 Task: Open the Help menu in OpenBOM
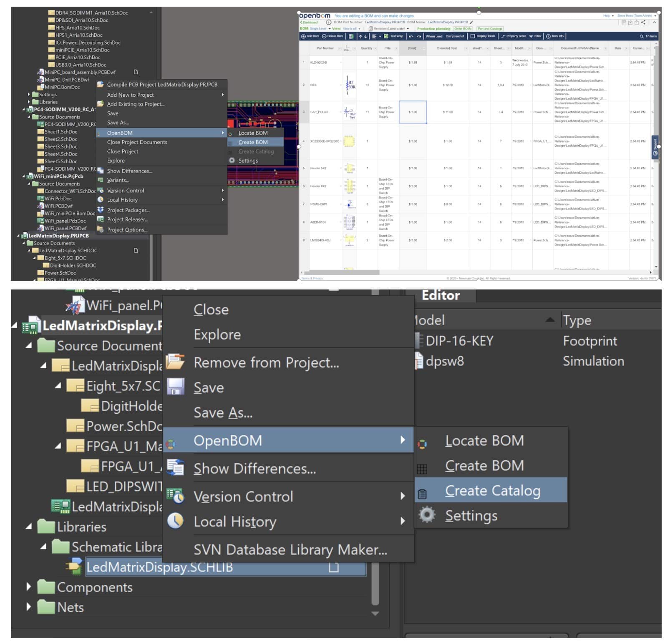[608, 16]
